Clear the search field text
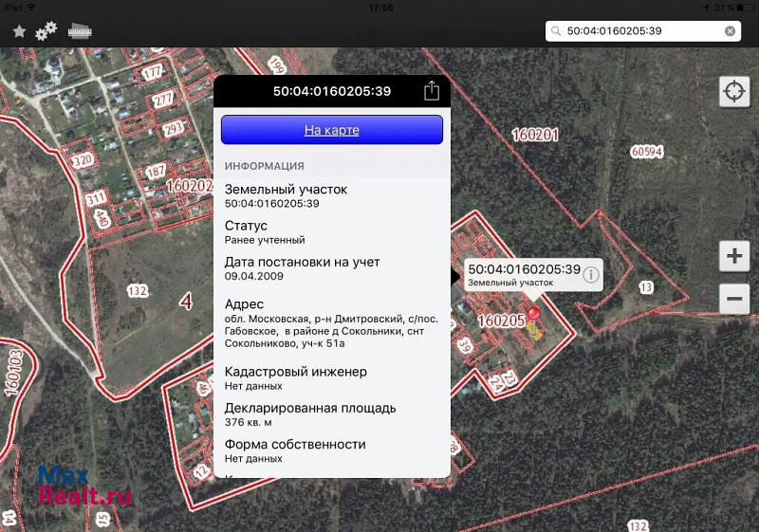This screenshot has height=532, width=759. tap(730, 31)
